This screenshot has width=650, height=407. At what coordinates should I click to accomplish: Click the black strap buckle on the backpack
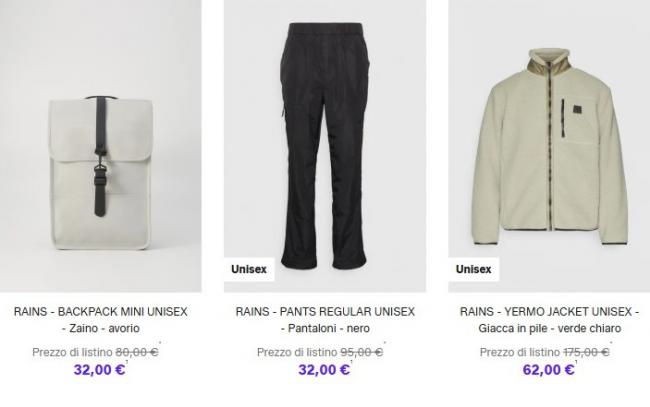click(x=100, y=173)
